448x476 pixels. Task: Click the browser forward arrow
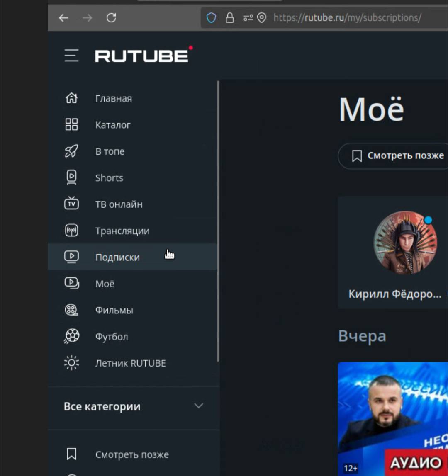click(88, 18)
